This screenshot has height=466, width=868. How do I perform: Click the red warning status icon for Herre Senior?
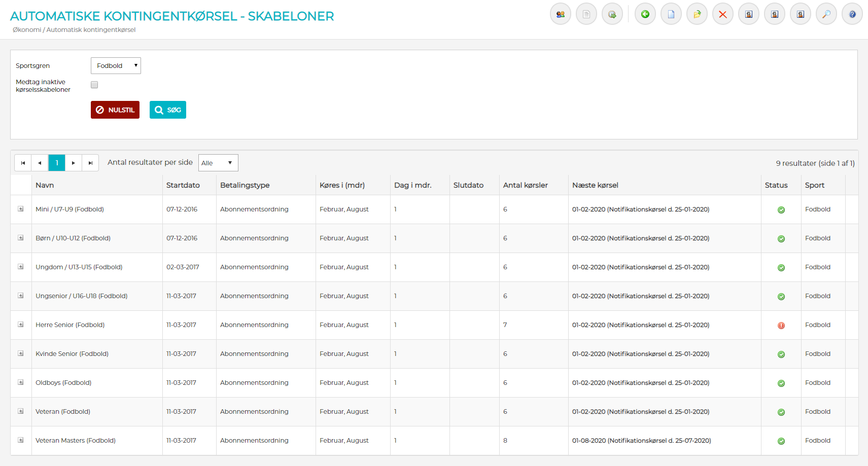pos(781,326)
